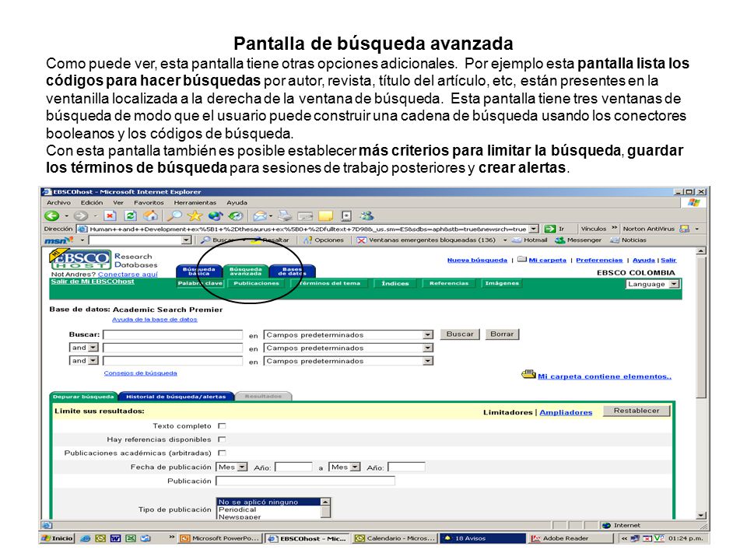Click the Publicación text field
The height and width of the screenshot is (560, 747).
[x=305, y=481]
